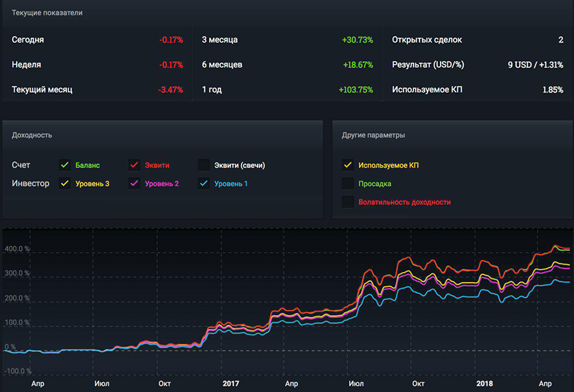Hide the Уровень 3 investor line
The image size is (574, 392).
65,184
